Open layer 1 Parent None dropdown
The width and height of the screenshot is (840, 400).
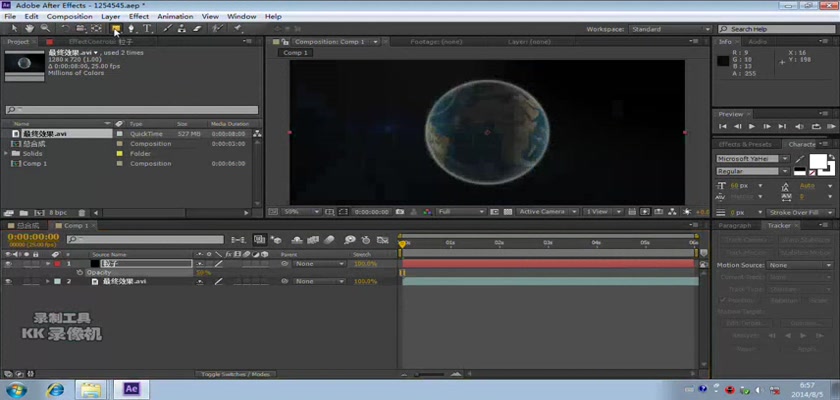tap(319, 264)
